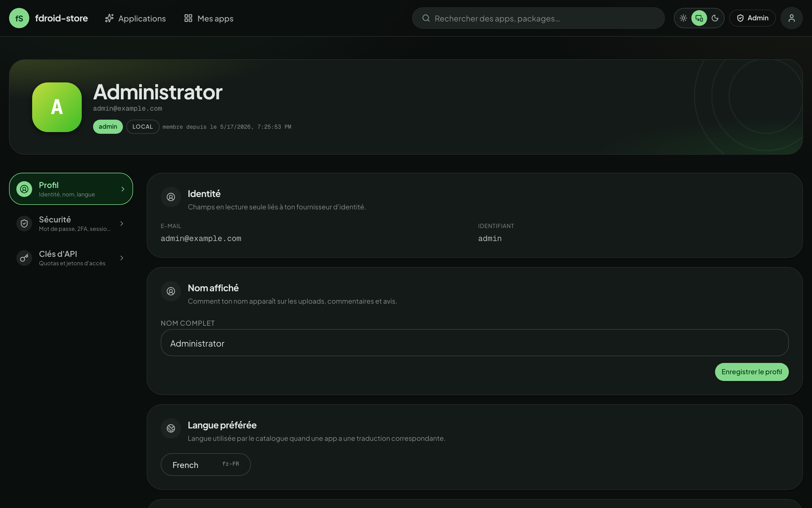Click Enregistrer le profil button
Screen dimensions: 812x508
coord(752,372)
